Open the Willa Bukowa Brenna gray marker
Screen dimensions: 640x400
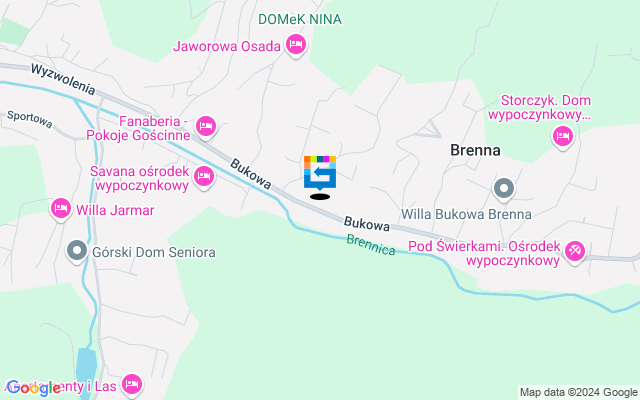(504, 189)
